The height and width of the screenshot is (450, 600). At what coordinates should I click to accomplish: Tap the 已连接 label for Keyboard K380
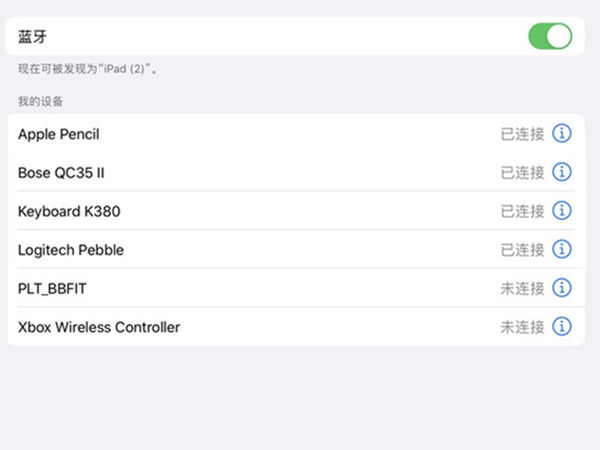522,211
